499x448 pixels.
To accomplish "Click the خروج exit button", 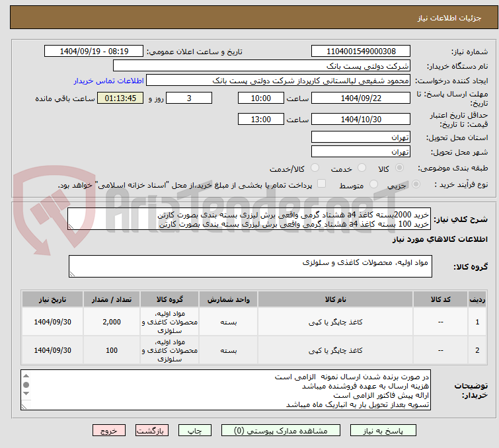I will click(109, 430).
